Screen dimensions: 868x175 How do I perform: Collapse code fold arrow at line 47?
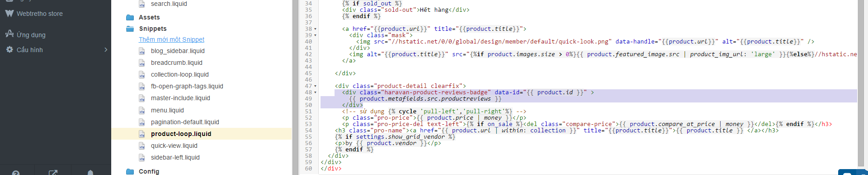(315, 86)
